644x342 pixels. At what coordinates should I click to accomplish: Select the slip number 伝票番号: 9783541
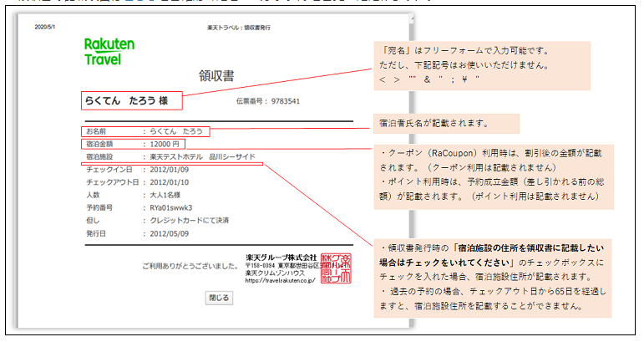pos(268,101)
